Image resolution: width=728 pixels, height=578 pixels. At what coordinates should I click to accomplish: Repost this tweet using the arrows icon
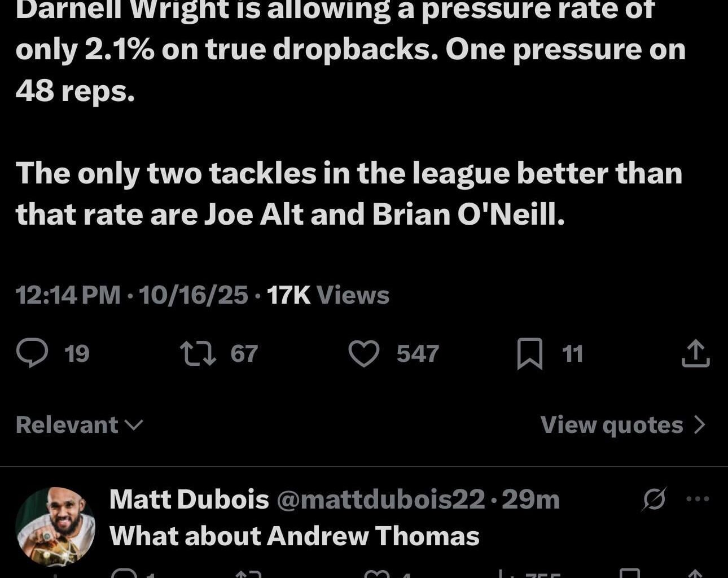click(198, 353)
